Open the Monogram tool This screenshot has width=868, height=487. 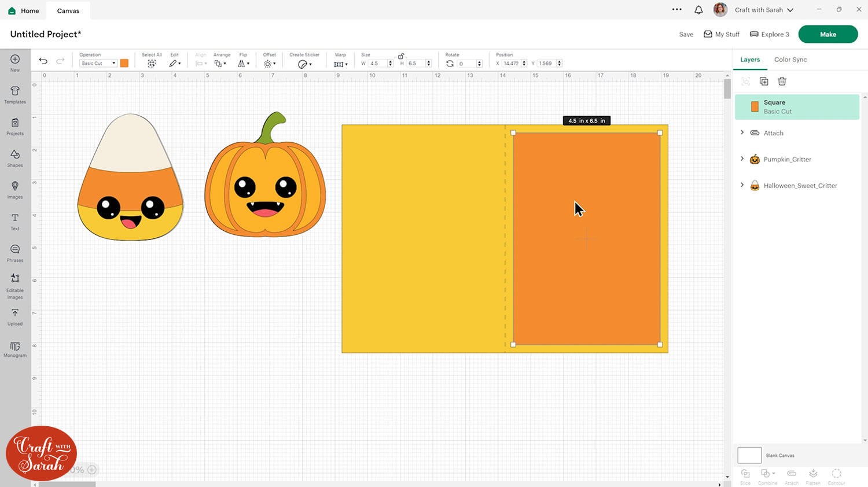click(x=15, y=348)
